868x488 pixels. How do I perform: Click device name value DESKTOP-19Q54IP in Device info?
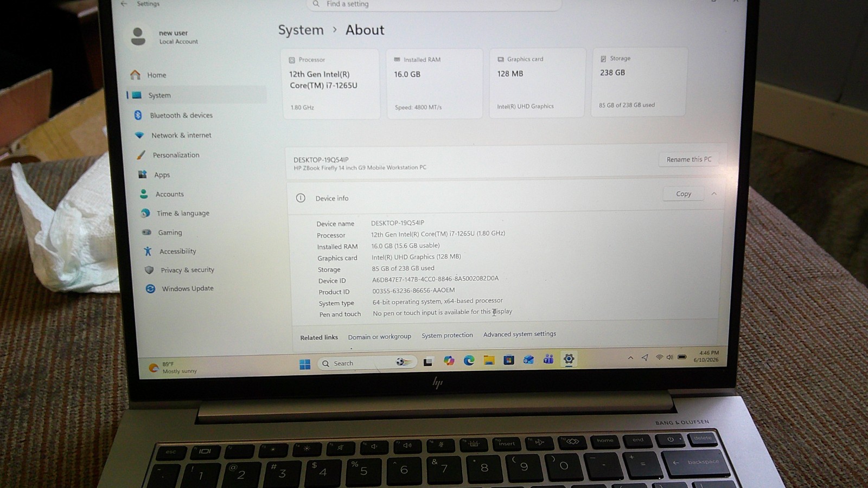click(x=398, y=223)
